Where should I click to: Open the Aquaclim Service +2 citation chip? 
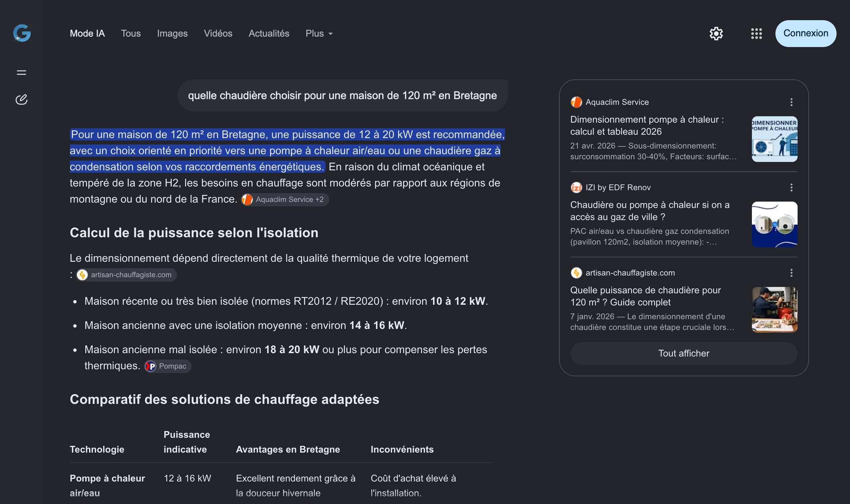[285, 199]
